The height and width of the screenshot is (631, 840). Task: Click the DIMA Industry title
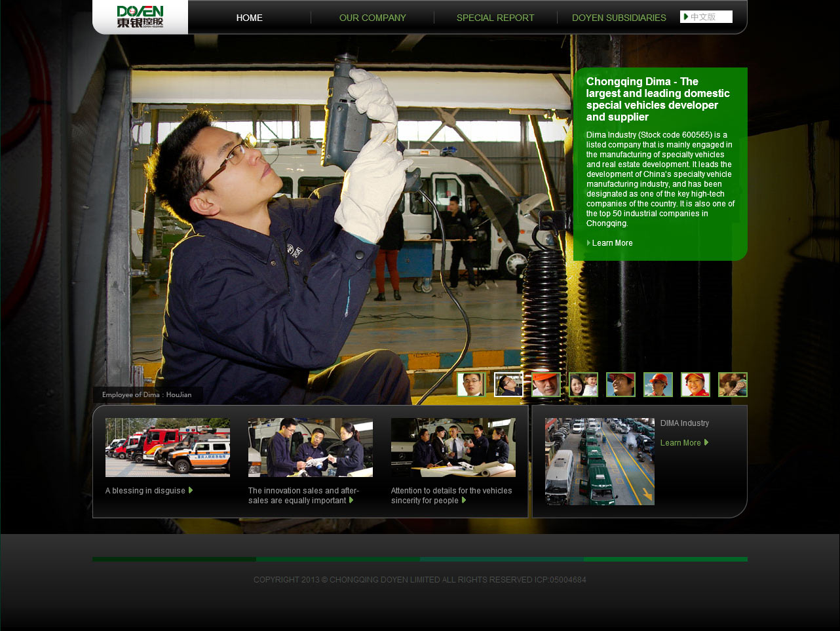tap(685, 423)
